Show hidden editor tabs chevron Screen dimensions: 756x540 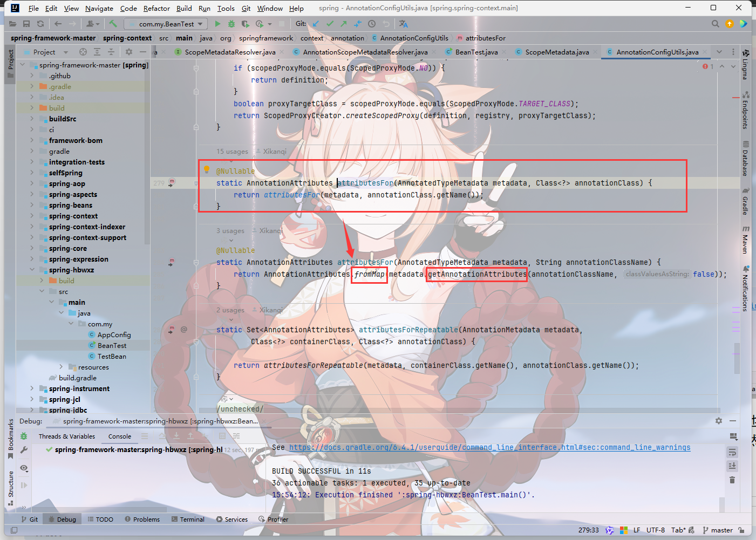pyautogui.click(x=719, y=52)
